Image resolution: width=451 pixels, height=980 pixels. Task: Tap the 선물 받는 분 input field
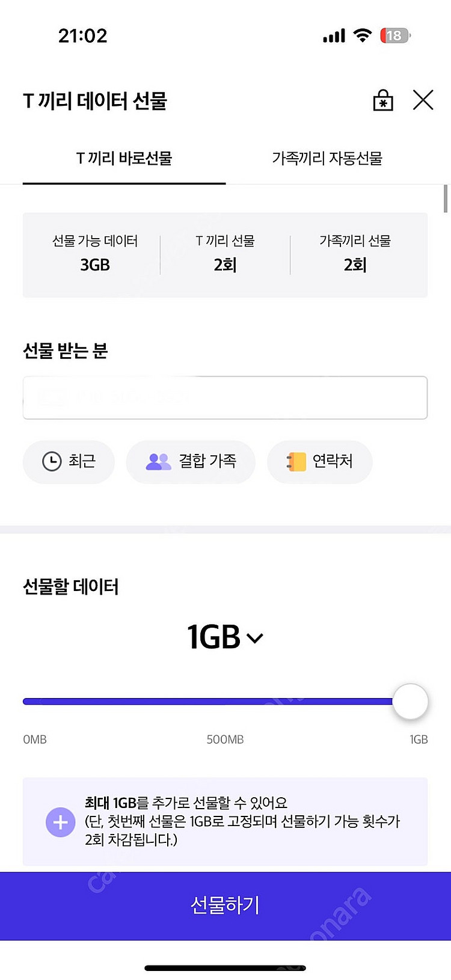[225, 397]
